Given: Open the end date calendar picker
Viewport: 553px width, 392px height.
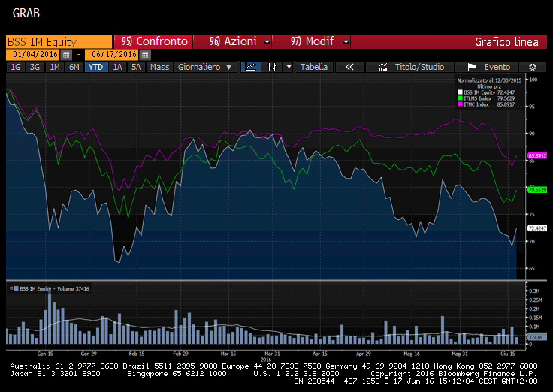Looking at the screenshot, I should [143, 55].
